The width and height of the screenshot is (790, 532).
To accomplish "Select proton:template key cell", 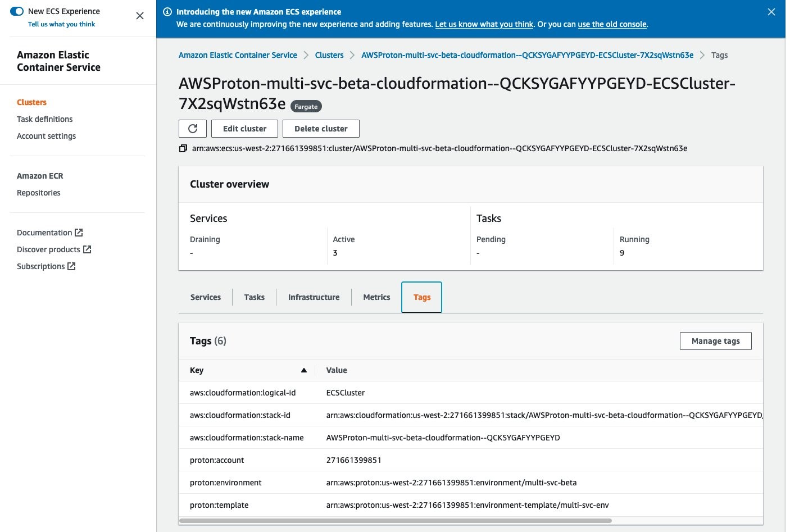I will (x=219, y=505).
